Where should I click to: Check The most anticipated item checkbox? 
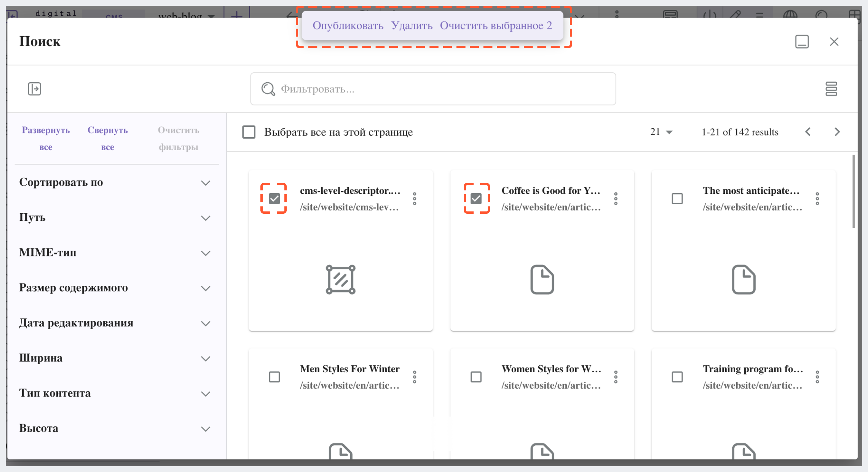point(677,198)
